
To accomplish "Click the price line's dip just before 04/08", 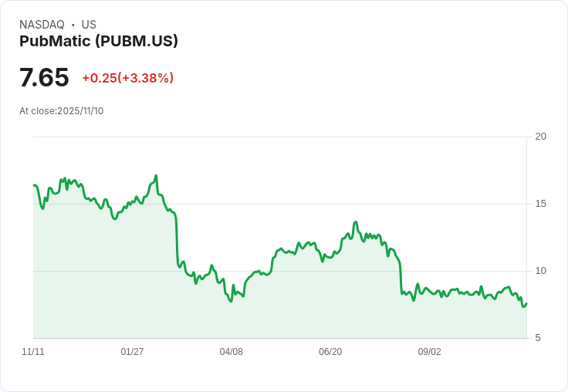I will click(x=230, y=301).
